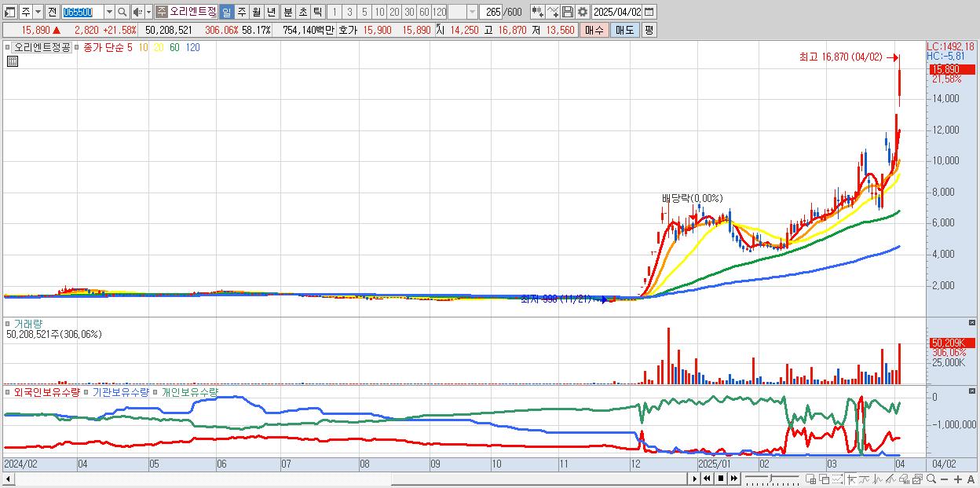Click the add candle indicator icon

(x=537, y=12)
